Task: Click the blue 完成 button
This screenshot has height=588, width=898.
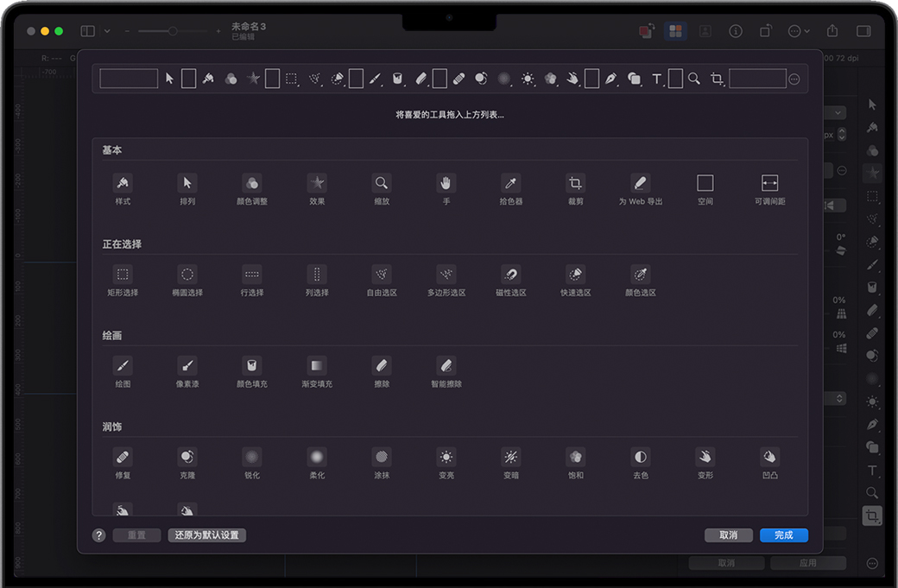Action: (783, 535)
